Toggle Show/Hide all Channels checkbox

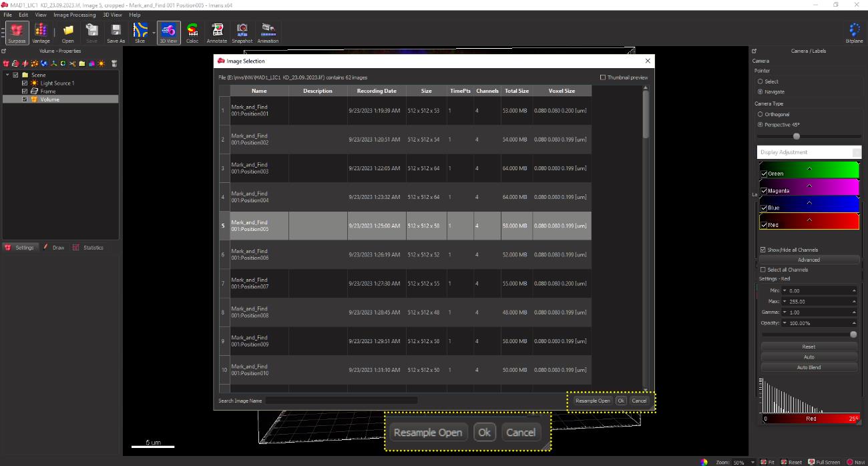pos(763,250)
